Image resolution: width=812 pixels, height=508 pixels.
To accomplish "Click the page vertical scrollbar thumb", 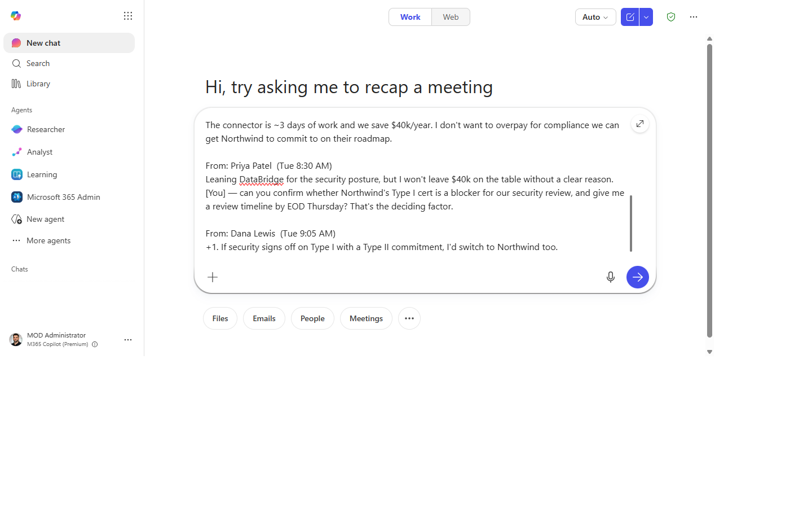I will [709, 190].
